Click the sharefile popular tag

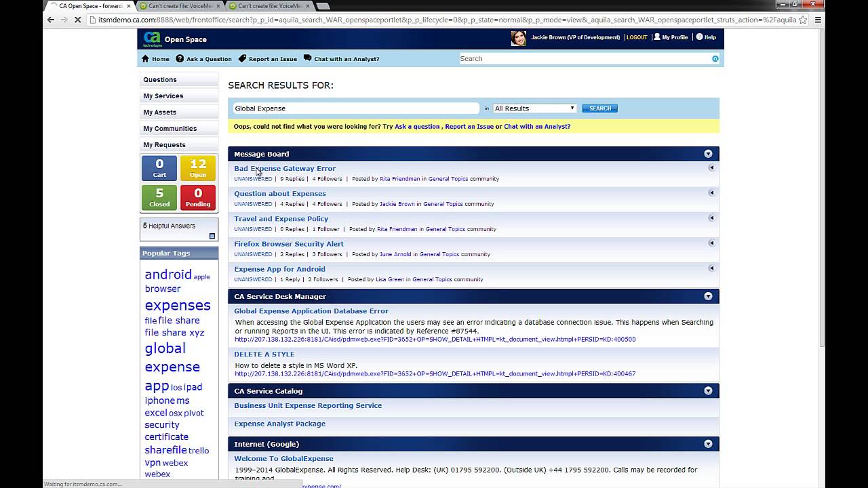coord(165,450)
